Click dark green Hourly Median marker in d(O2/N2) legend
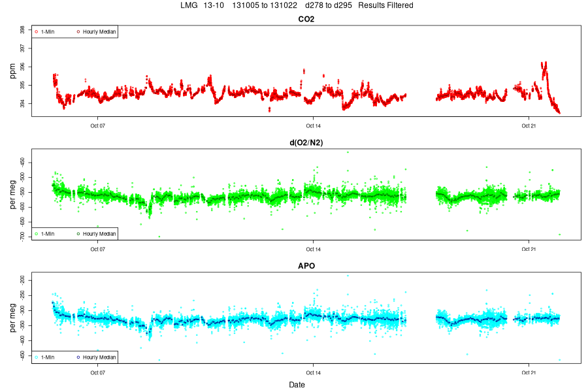Screen dimensions: 588x392 click(78, 234)
